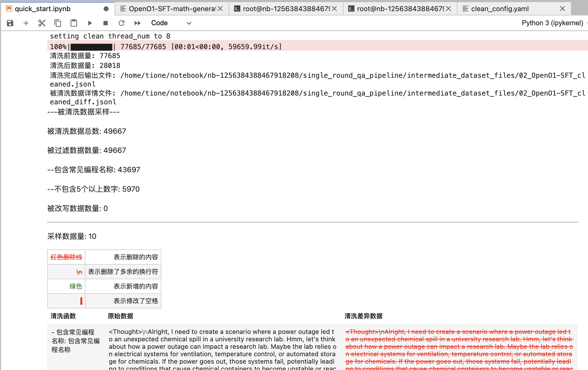Click the legend cell 表示删除了多余的换行符
The width and height of the screenshot is (588, 370).
[123, 272]
